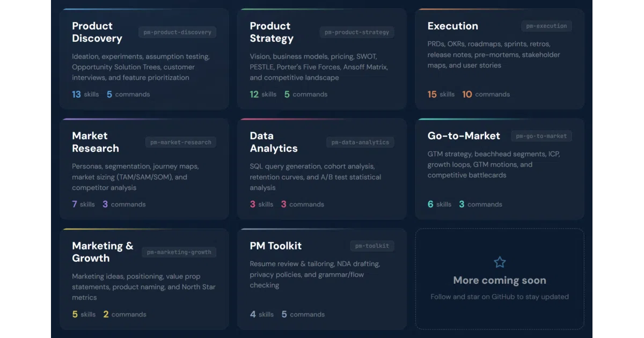
Task: Click the pm-marketing-growth tag
Action: pyautogui.click(x=179, y=252)
